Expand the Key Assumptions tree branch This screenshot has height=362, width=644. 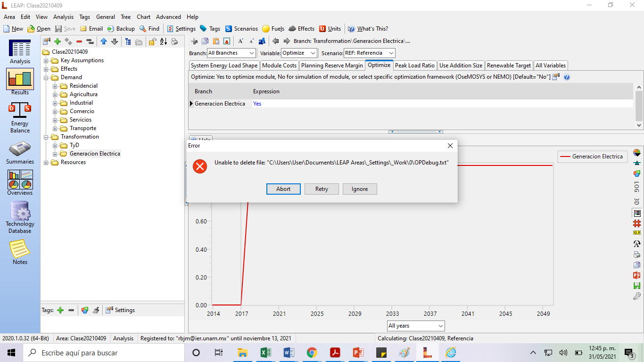tap(46, 60)
